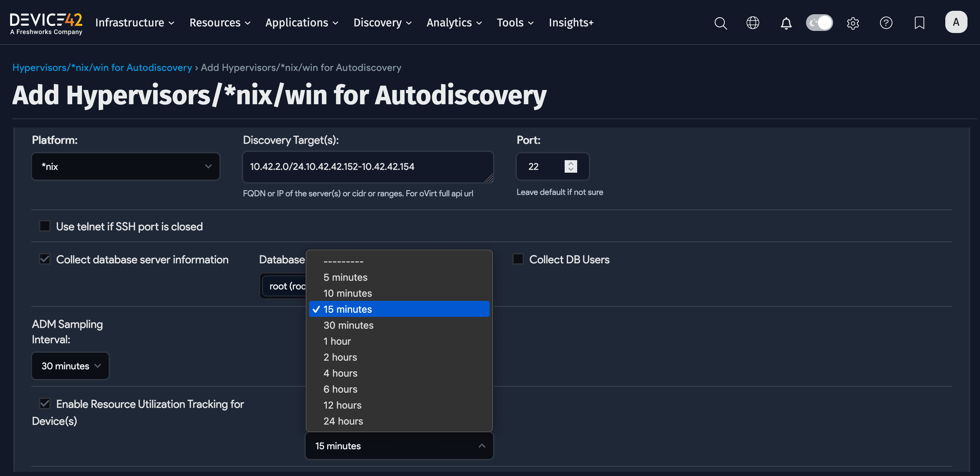
Task: Open the Platform *nix dropdown
Action: [126, 166]
